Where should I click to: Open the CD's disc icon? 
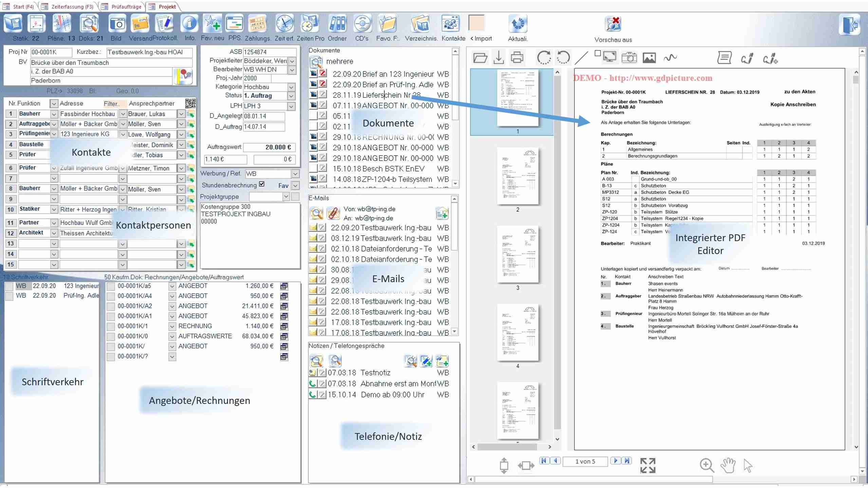point(362,24)
